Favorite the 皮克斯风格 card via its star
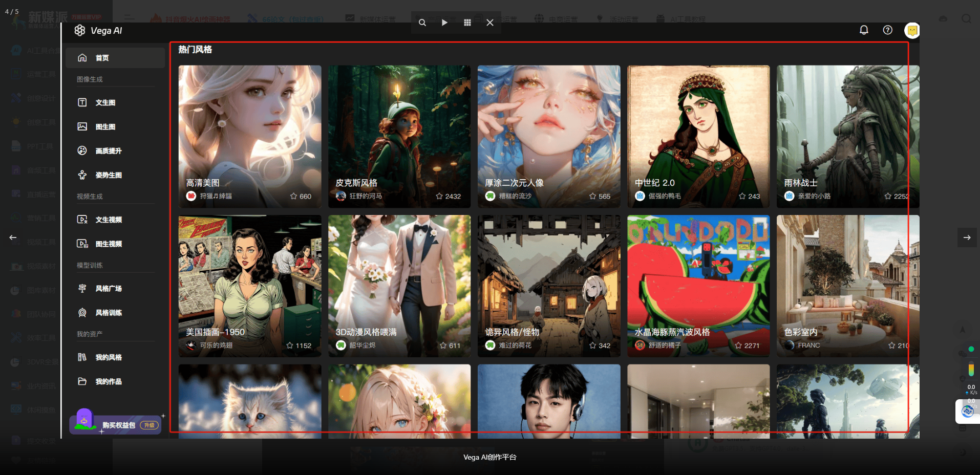 (439, 196)
